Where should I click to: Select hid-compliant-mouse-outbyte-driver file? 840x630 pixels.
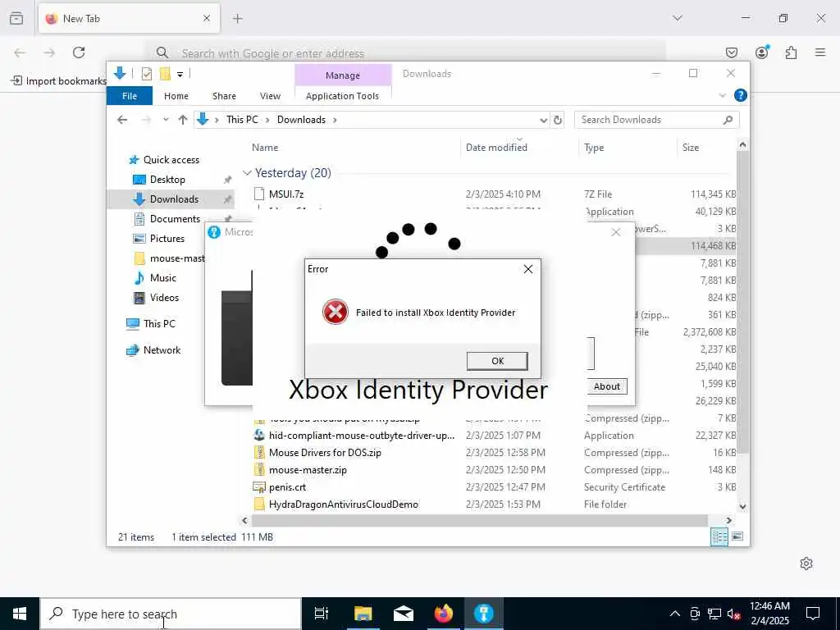[x=362, y=436]
